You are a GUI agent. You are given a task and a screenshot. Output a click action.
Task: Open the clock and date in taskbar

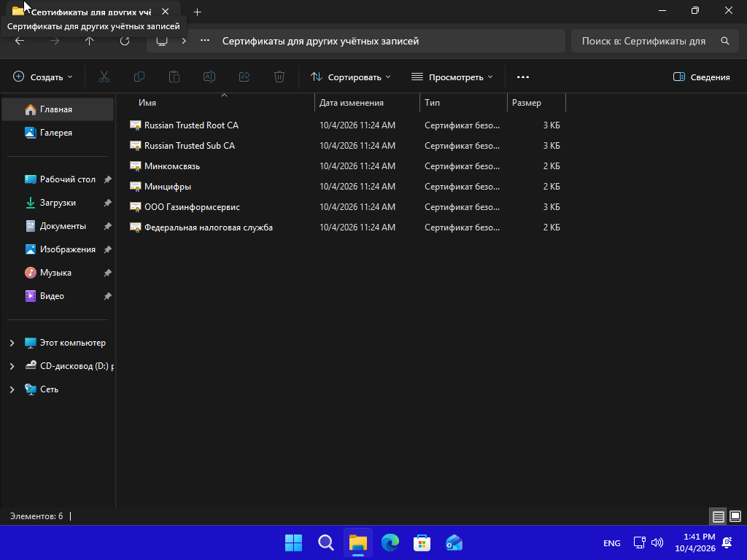(695, 542)
